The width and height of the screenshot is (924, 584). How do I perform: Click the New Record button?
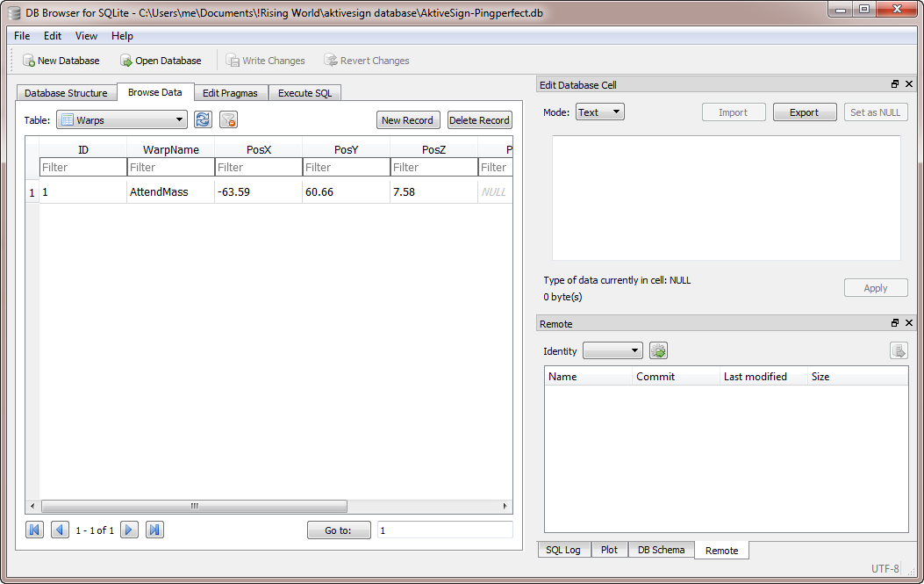[407, 120]
